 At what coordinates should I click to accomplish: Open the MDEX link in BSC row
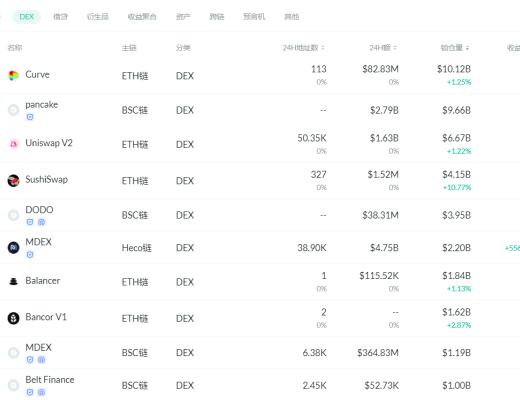39,348
